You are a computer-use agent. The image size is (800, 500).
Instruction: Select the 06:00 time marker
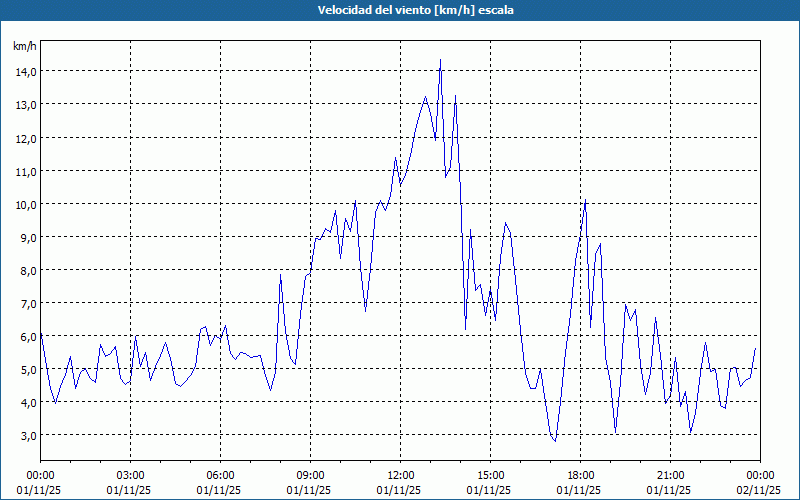pyautogui.click(x=220, y=474)
